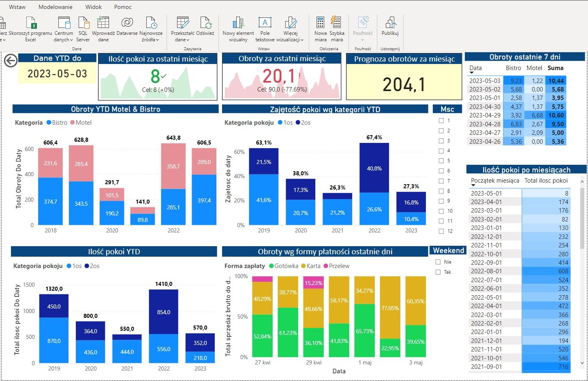Click Bistro column header
The image size is (588, 381).
pyautogui.click(x=513, y=68)
